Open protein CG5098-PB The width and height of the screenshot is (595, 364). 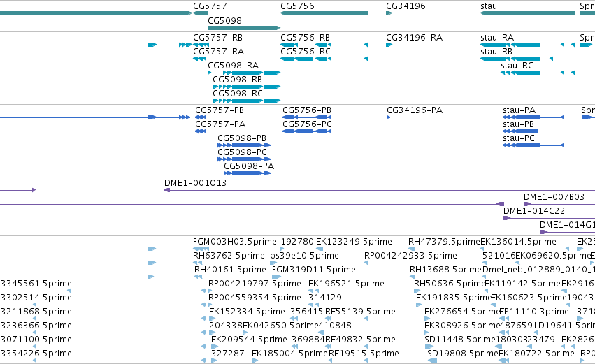pyautogui.click(x=242, y=138)
